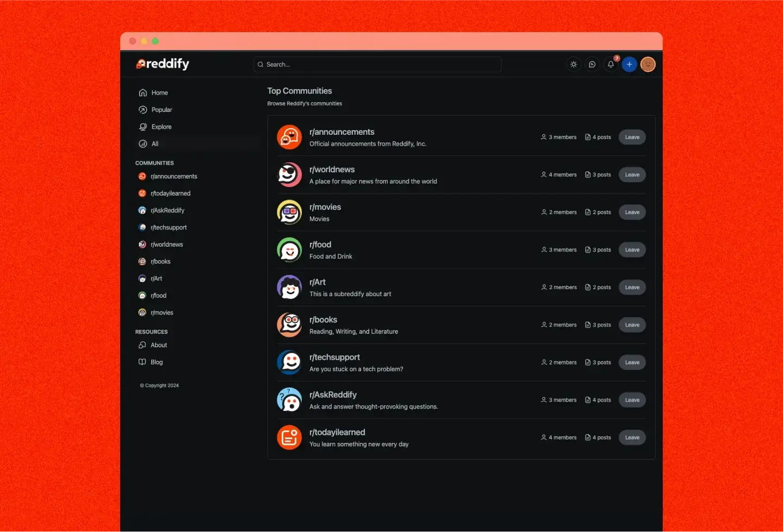The width and height of the screenshot is (783, 532).
Task: Leave the r/todayilearned community
Action: click(x=632, y=437)
